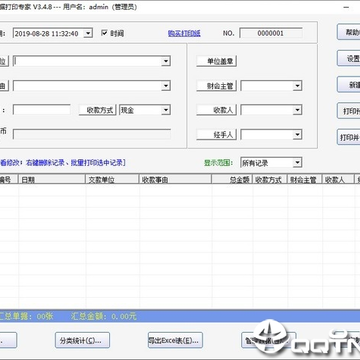Click the 导出Excel表(E)... button
The height and width of the screenshot is (360, 360).
point(175,340)
